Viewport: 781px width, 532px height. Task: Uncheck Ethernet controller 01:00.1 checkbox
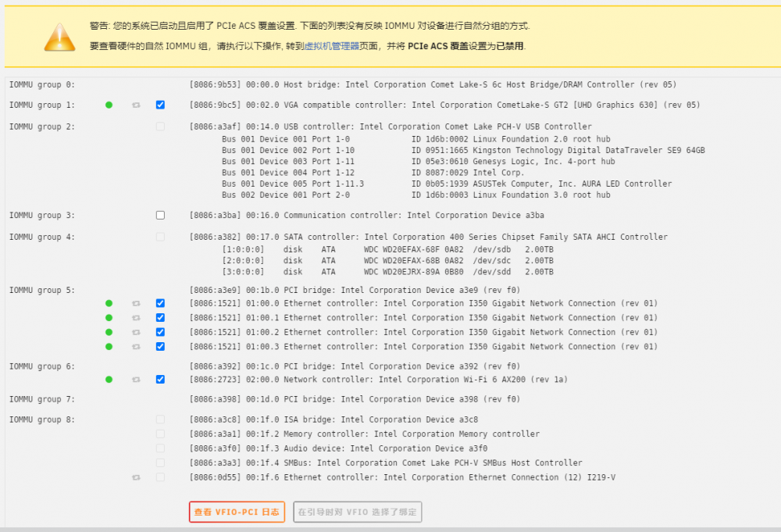pyautogui.click(x=160, y=317)
